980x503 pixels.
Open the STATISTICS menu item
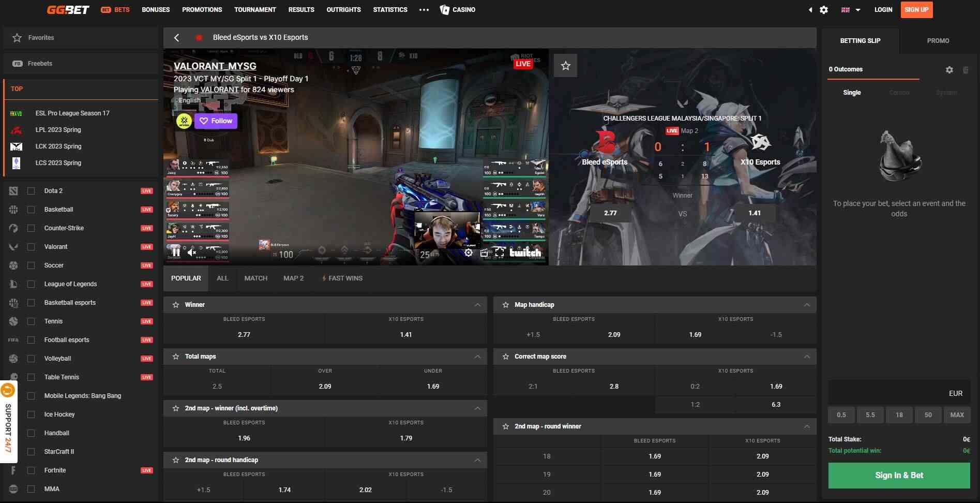click(390, 10)
